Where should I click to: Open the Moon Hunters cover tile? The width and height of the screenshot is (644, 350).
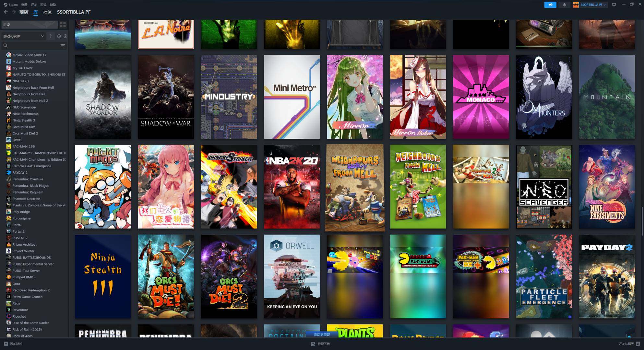[x=544, y=97]
